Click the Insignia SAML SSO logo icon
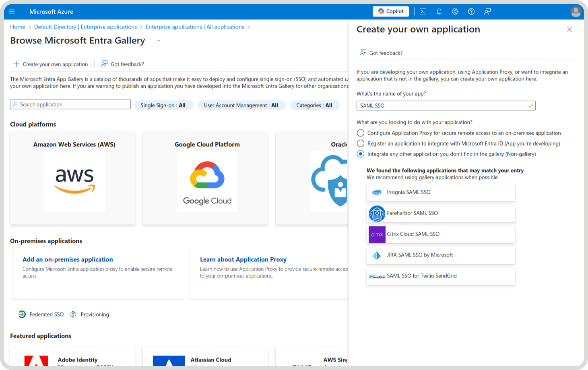The height and width of the screenshot is (370, 588). (377, 193)
